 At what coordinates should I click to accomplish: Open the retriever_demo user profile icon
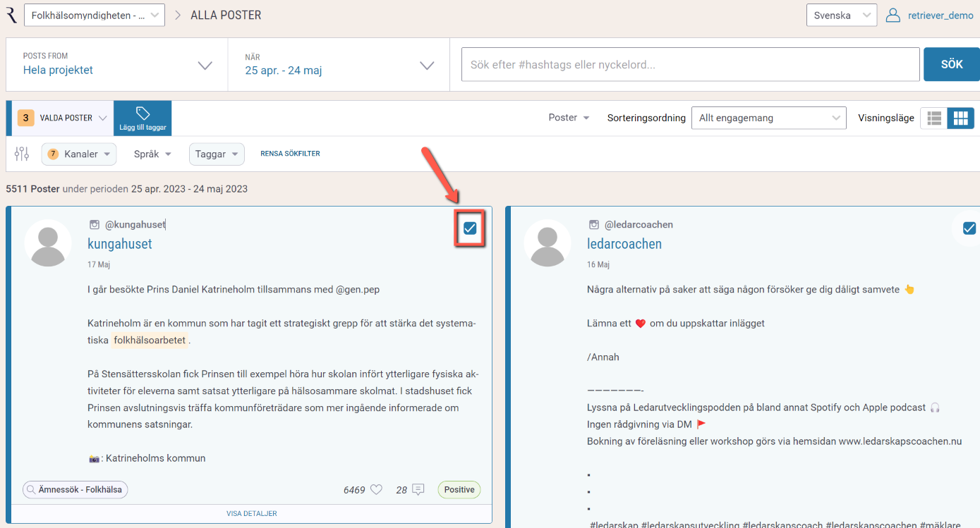[893, 15]
